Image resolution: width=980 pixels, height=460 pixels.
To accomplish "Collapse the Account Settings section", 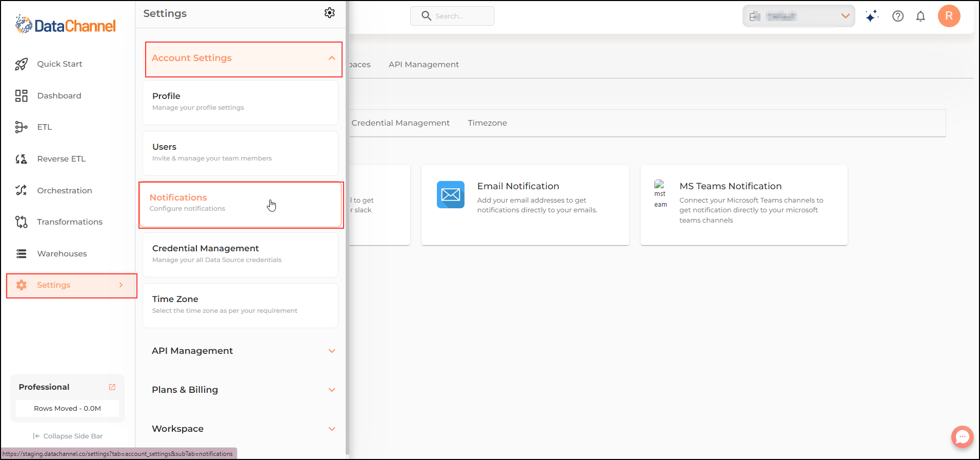I will 244,59.
